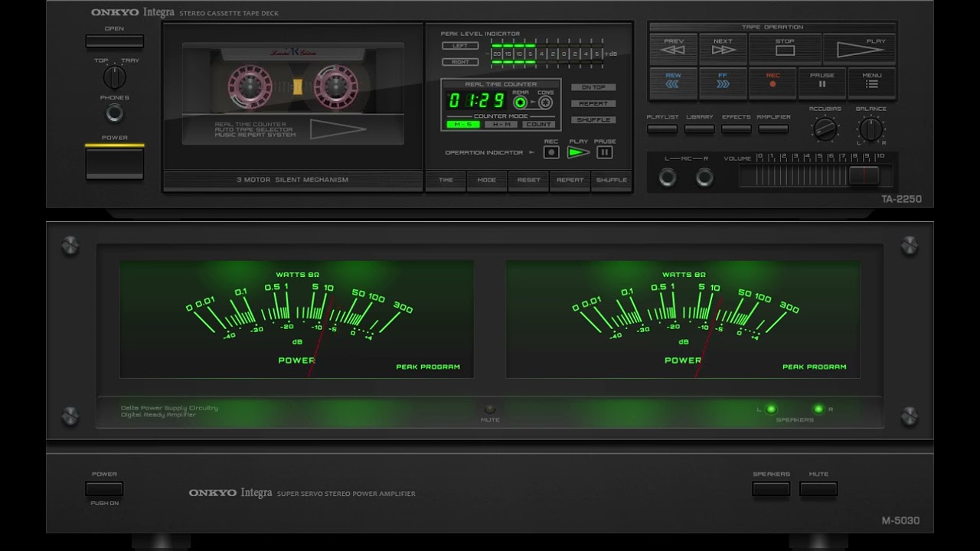Toggle the ON TOP indicator

pos(593,87)
